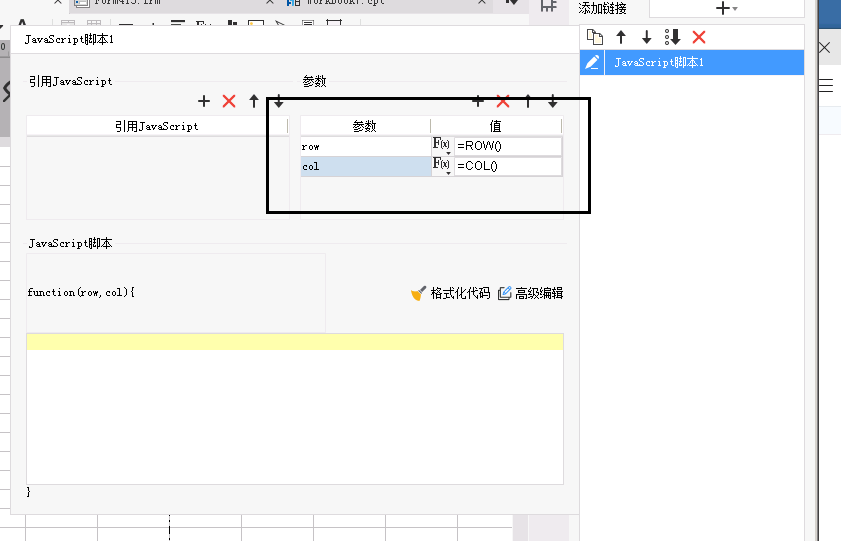Click 格式化代码 to format the code
The image size is (841, 541).
coord(451,293)
